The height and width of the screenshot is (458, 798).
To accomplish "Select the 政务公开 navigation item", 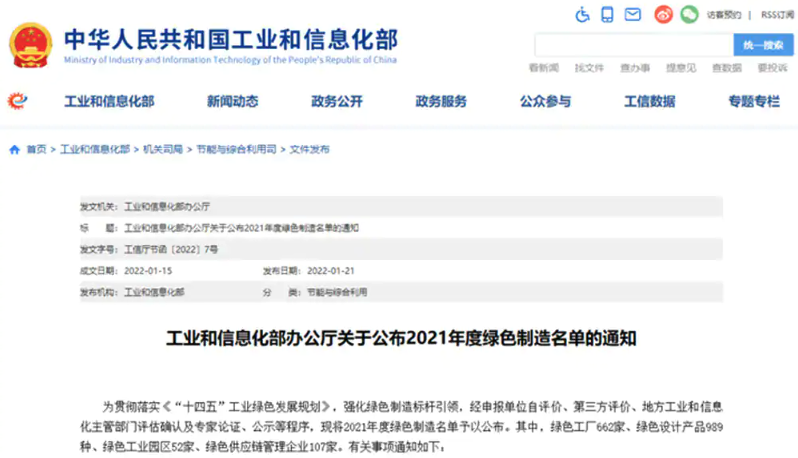I will coord(337,102).
